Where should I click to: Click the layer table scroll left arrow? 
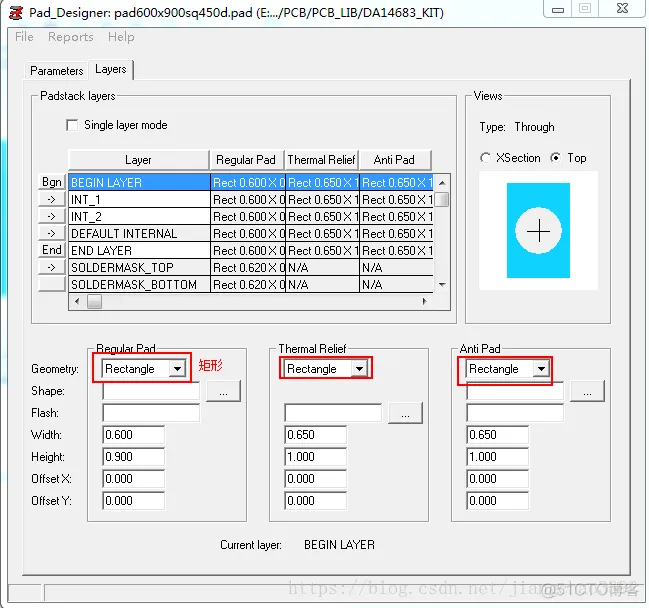(x=77, y=301)
